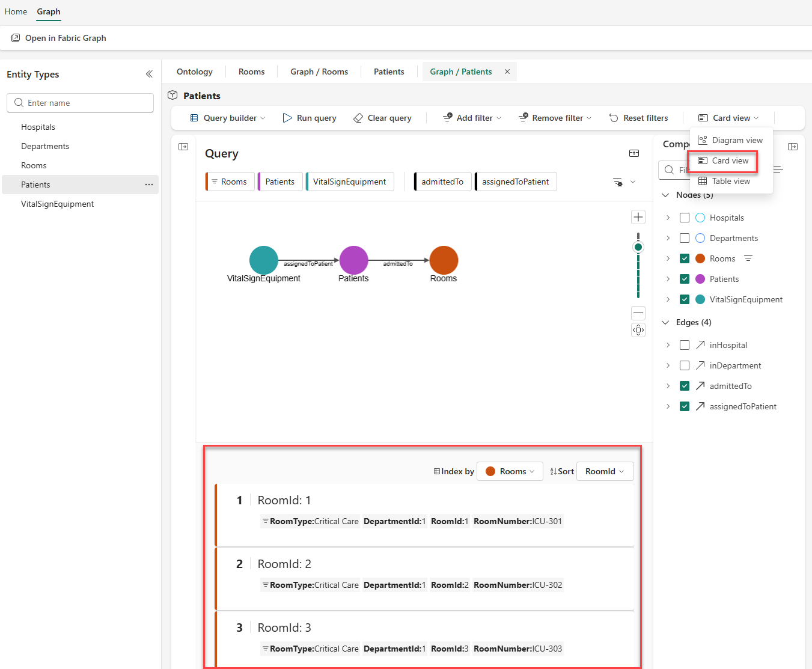The height and width of the screenshot is (669, 812).
Task: Open the Patients entity more options menu
Action: tap(149, 185)
